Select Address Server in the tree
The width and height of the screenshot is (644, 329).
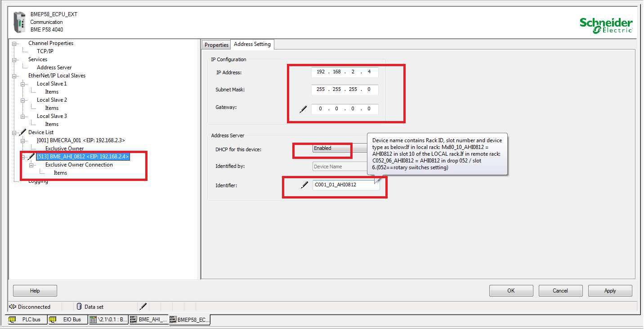(54, 68)
